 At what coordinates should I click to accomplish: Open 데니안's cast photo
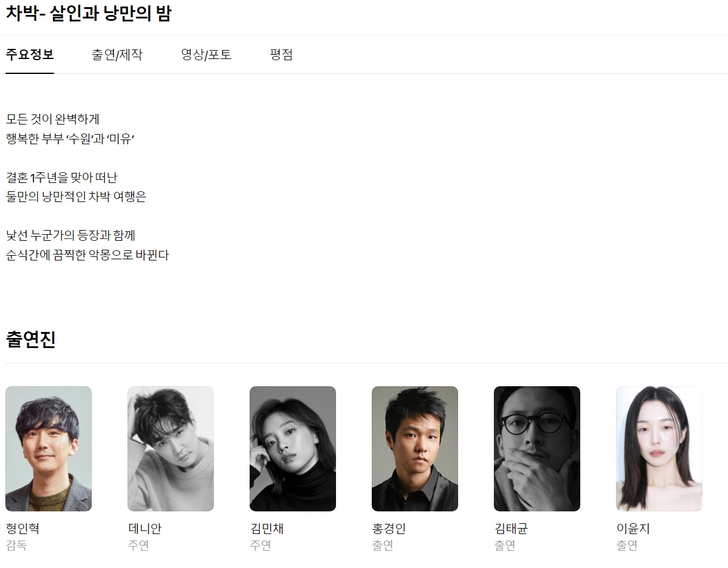click(170, 449)
